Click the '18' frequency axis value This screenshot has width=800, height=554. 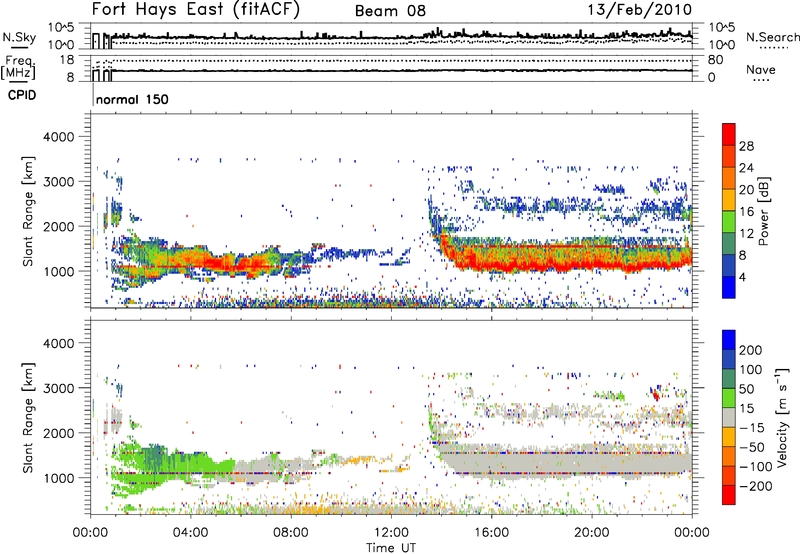coord(67,60)
